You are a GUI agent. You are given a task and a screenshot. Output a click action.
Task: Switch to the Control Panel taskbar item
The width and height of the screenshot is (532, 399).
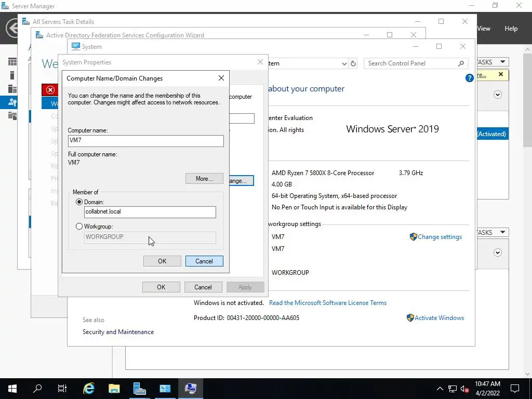click(x=165, y=389)
